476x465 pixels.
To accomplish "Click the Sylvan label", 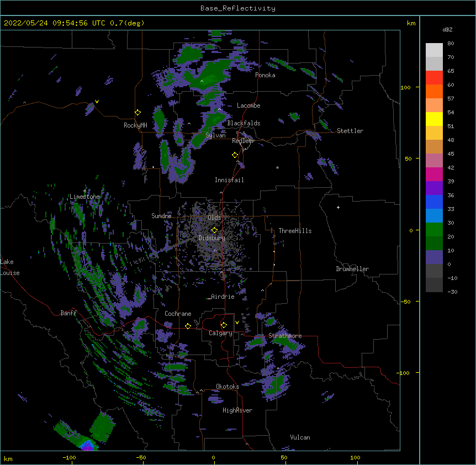I will click(215, 135).
